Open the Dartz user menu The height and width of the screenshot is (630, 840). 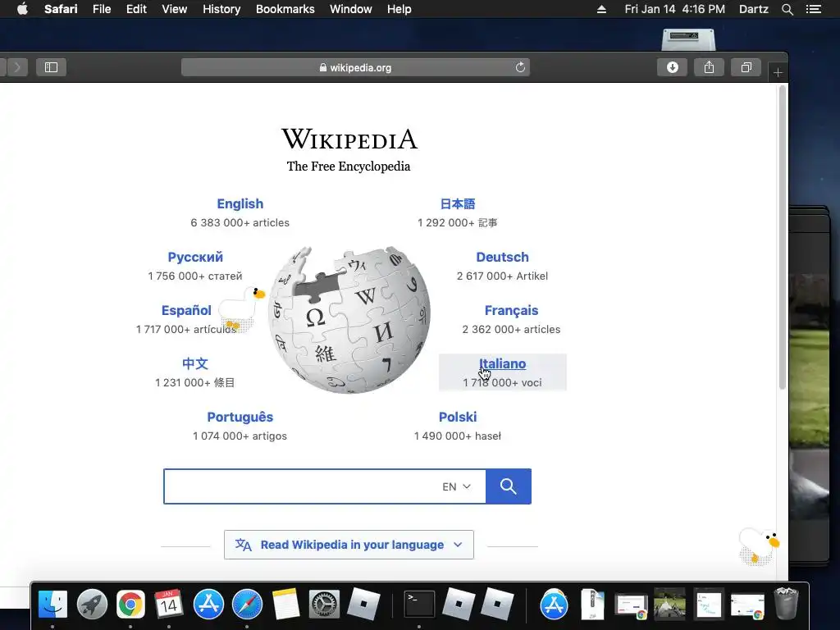coord(753,9)
